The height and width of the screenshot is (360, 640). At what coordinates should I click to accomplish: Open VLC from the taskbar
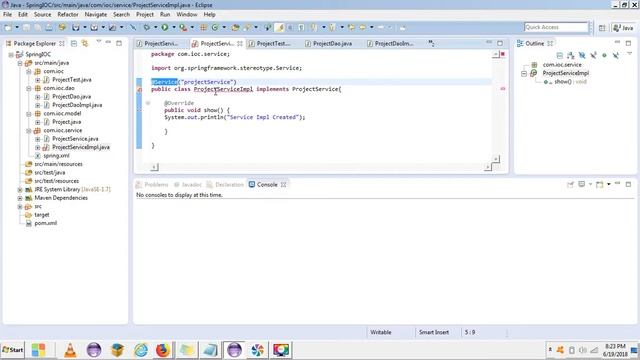pos(70,350)
